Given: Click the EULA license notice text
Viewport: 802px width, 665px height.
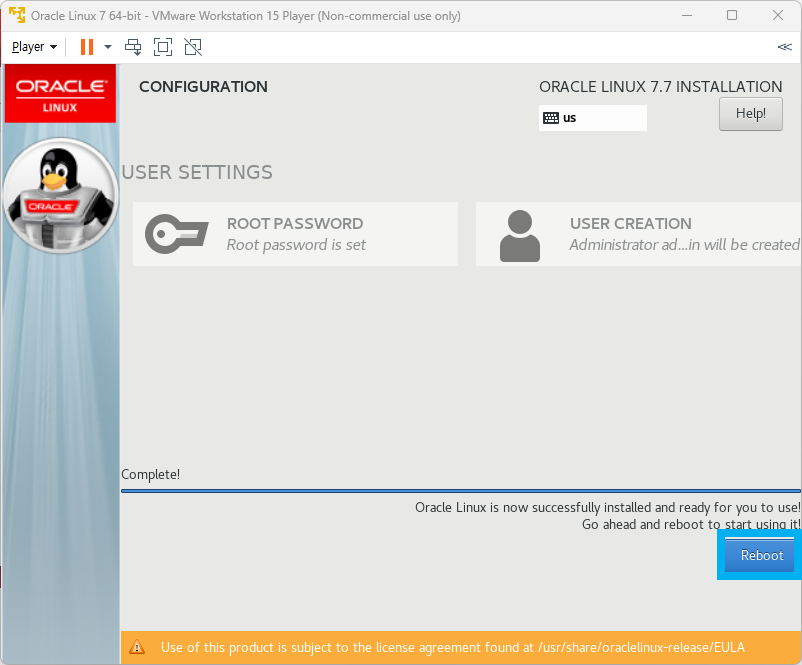Looking at the screenshot, I should click(x=453, y=648).
